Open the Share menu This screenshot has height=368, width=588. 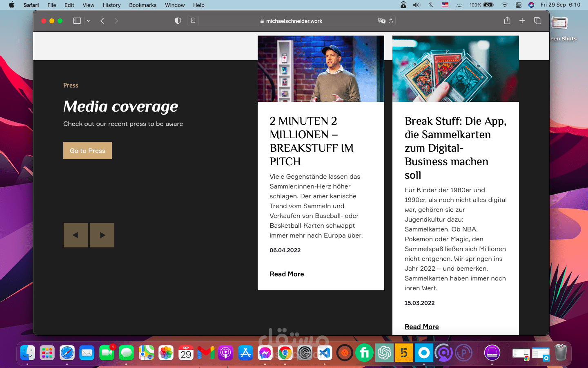[x=507, y=21]
